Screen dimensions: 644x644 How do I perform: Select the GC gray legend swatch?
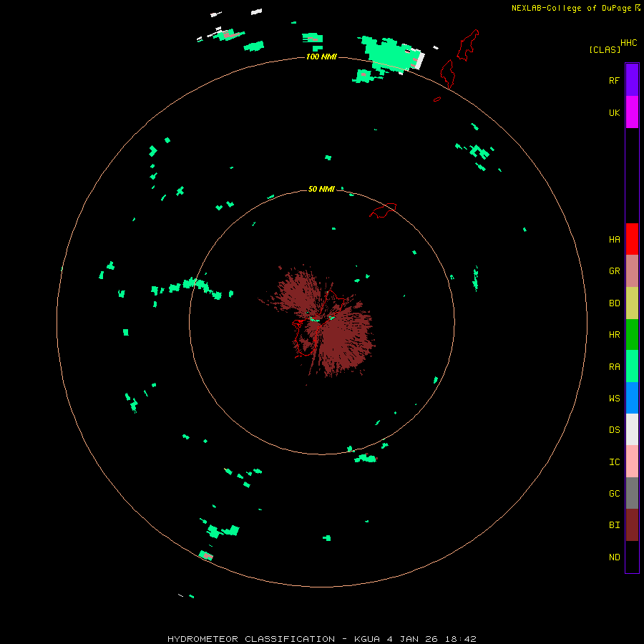click(x=632, y=493)
